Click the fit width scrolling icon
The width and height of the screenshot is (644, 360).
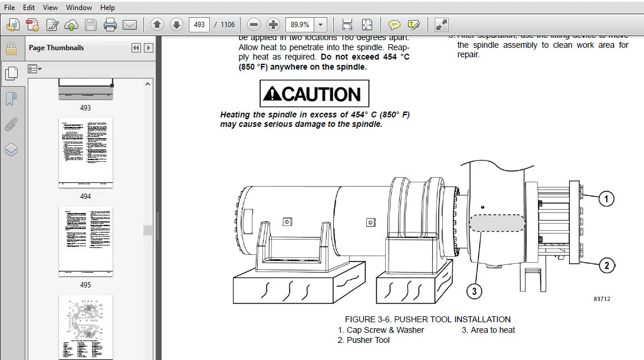point(347,25)
